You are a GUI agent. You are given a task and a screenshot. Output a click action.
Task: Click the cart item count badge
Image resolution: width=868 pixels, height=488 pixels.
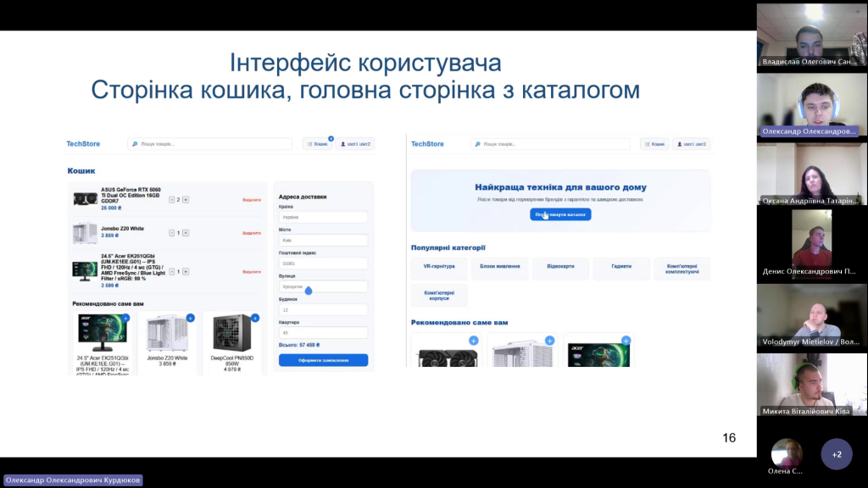pos(331,139)
